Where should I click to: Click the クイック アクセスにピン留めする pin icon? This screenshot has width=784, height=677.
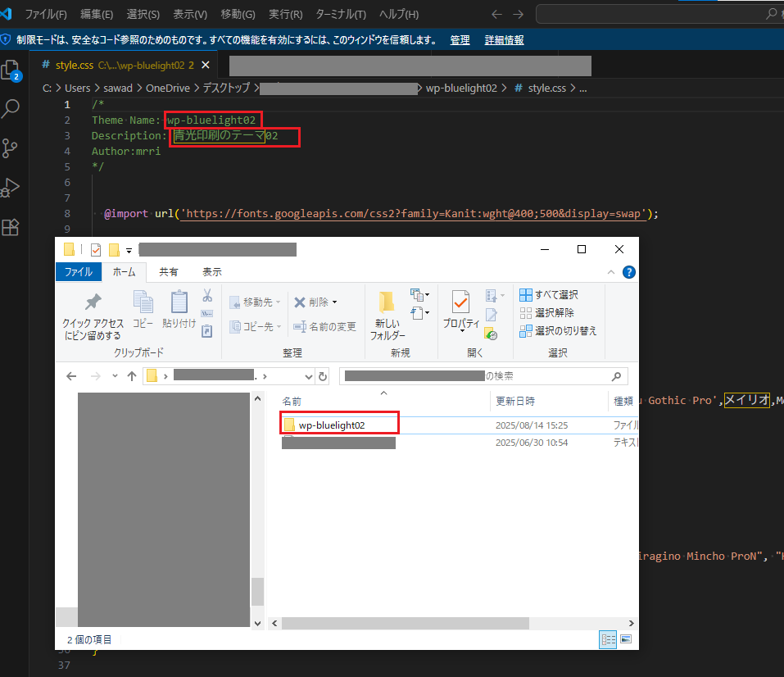(x=93, y=302)
